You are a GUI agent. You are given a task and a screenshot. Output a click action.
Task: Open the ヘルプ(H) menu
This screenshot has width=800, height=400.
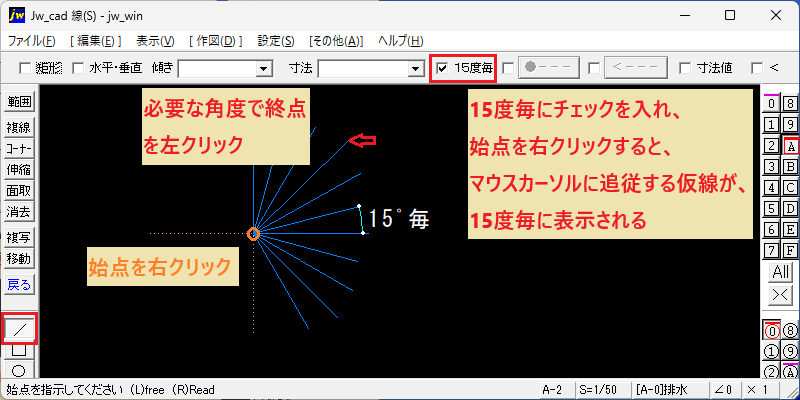pyautogui.click(x=401, y=41)
